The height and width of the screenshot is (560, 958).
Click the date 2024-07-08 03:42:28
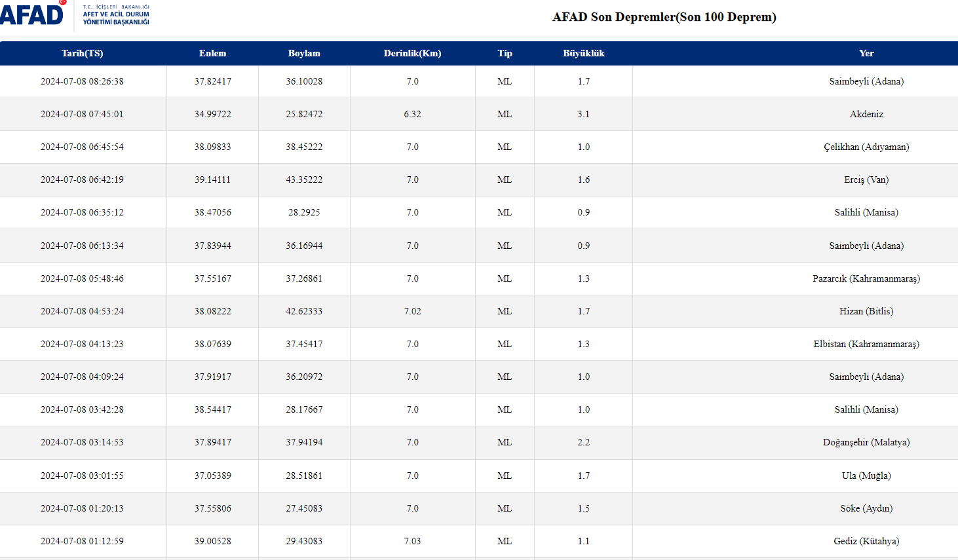[83, 409]
